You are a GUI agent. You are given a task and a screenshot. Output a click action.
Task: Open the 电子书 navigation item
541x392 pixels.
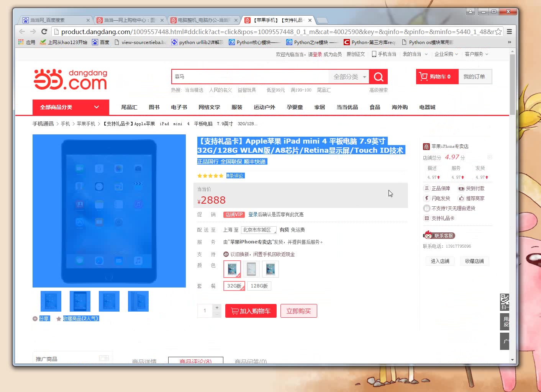tap(179, 107)
